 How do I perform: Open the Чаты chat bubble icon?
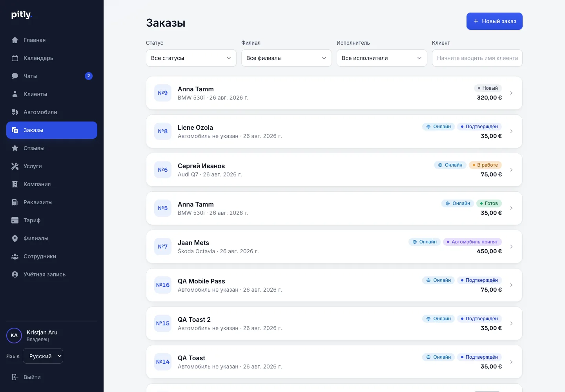click(x=15, y=76)
